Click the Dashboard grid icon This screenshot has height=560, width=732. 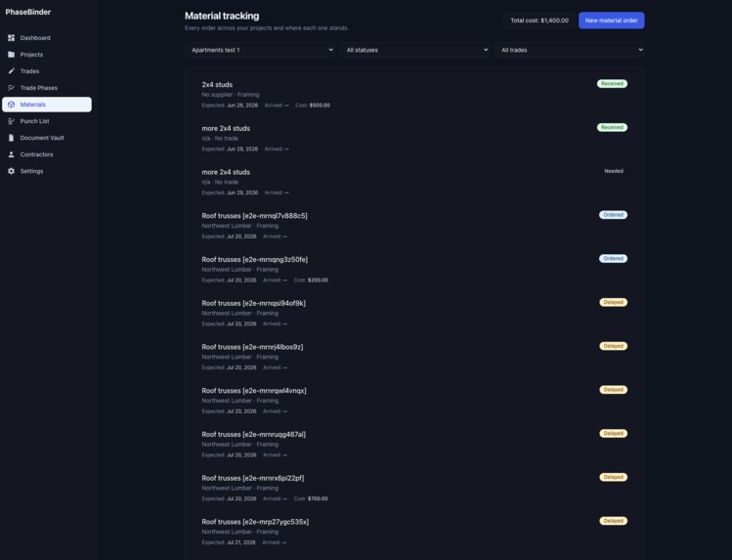(11, 38)
